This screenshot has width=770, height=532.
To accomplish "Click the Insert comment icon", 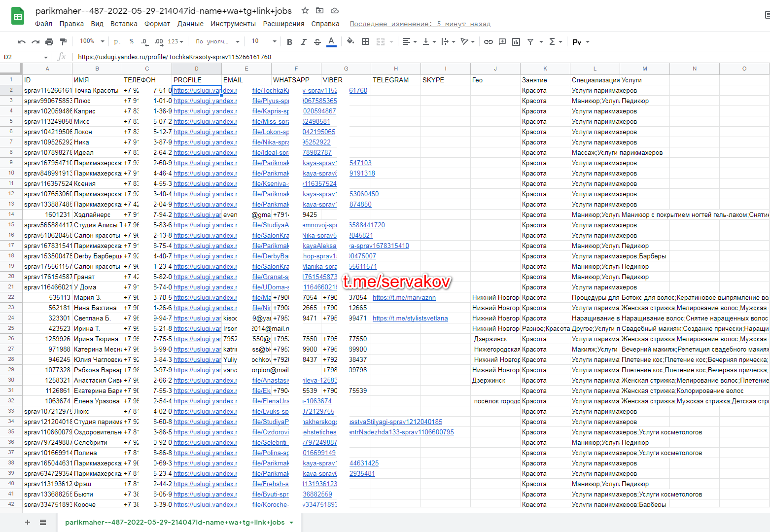I will 502,42.
